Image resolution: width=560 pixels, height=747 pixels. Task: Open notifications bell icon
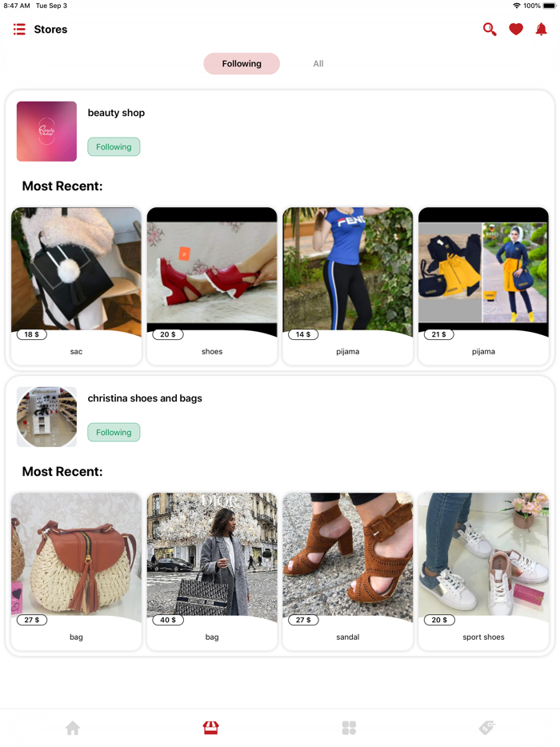point(541,30)
